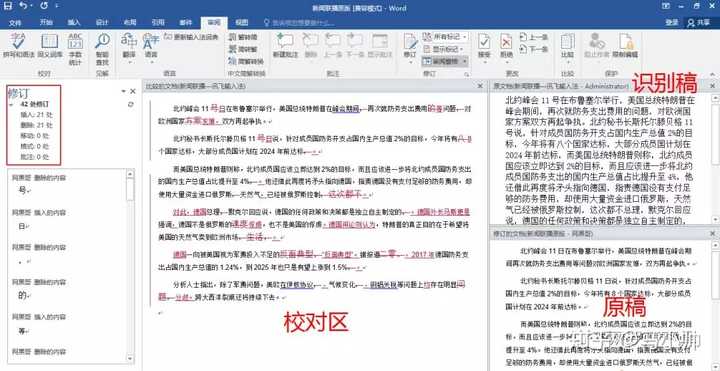Viewport: 720px width, 371px height.
Task: Switch to the 视图 ribbon tab
Action: (x=242, y=22)
